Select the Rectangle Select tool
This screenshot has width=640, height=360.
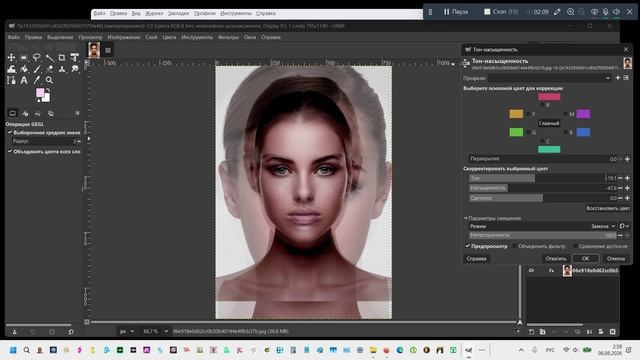click(x=24, y=58)
